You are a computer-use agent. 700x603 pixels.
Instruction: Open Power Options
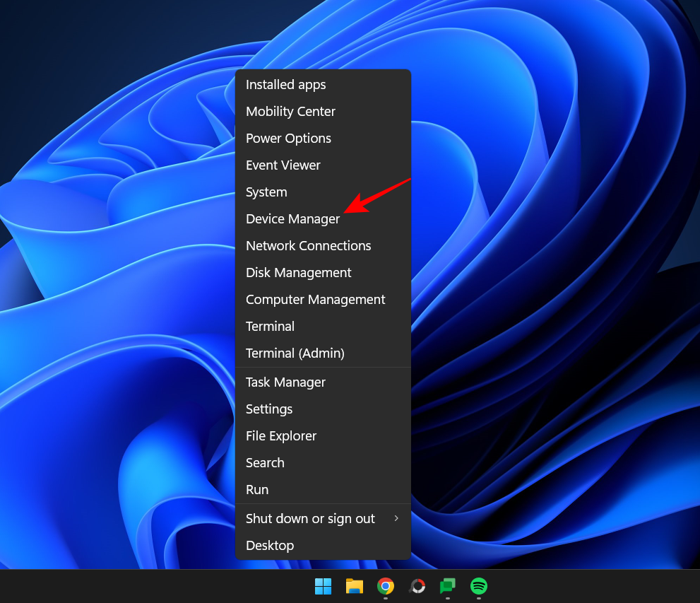click(x=288, y=138)
